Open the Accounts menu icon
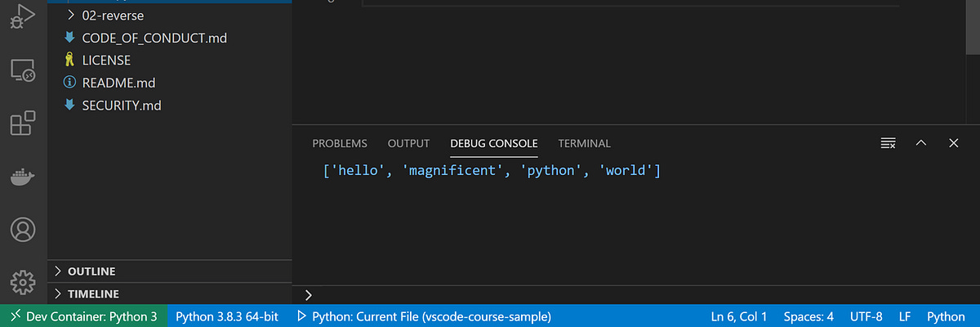This screenshot has width=980, height=327. pyautogui.click(x=23, y=230)
